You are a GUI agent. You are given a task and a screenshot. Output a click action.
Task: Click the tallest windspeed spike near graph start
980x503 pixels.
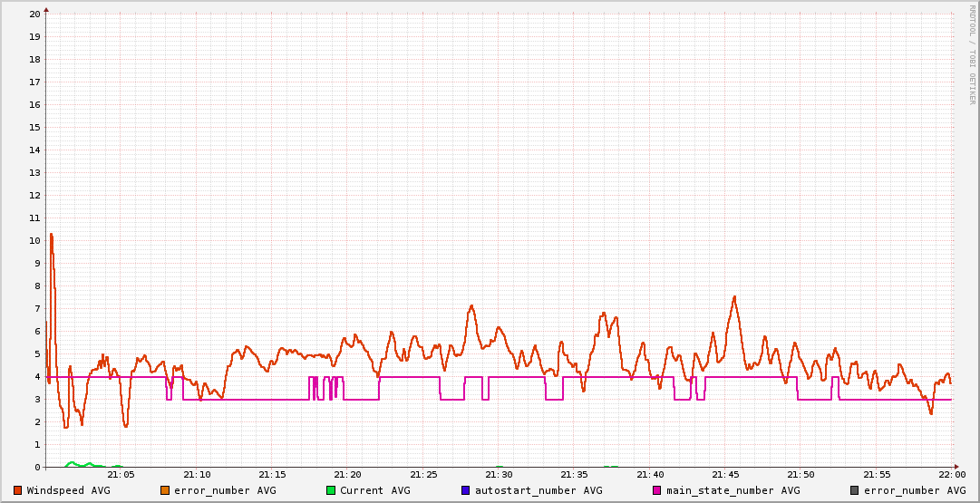pyautogui.click(x=51, y=235)
